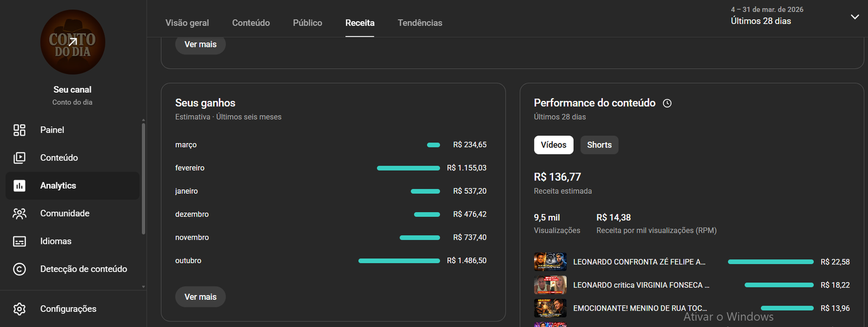Open the Detecção de conteúdo menu item

73,269
